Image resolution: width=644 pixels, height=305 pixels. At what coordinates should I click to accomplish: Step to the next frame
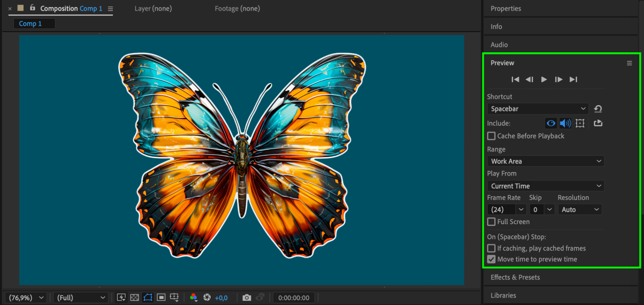[559, 79]
